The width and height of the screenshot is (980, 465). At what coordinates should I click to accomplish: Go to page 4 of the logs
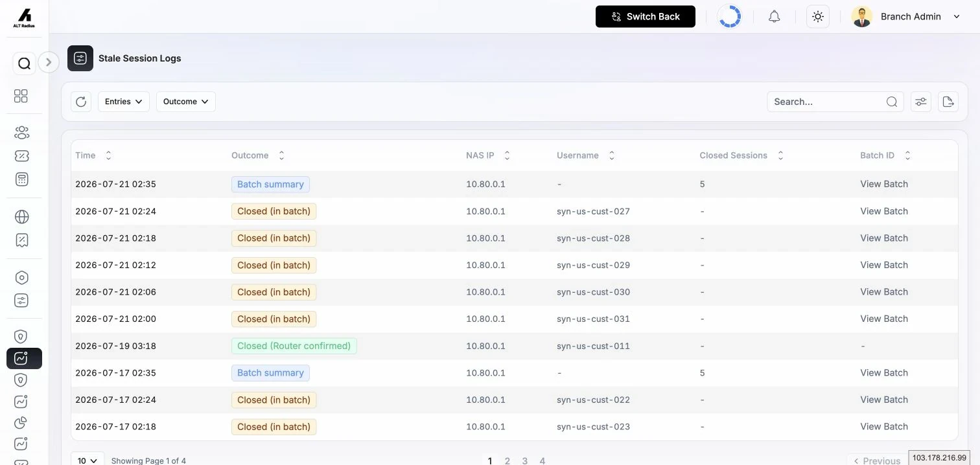pyautogui.click(x=542, y=460)
